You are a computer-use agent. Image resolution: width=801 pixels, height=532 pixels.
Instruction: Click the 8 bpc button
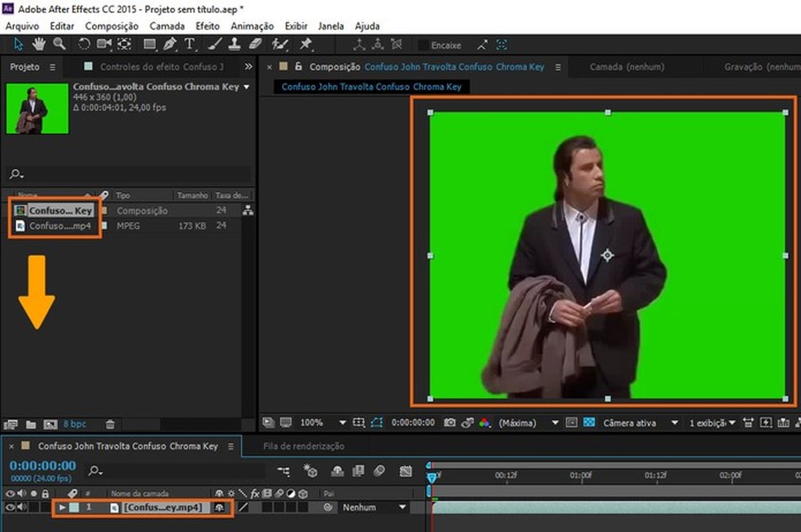[x=74, y=424]
